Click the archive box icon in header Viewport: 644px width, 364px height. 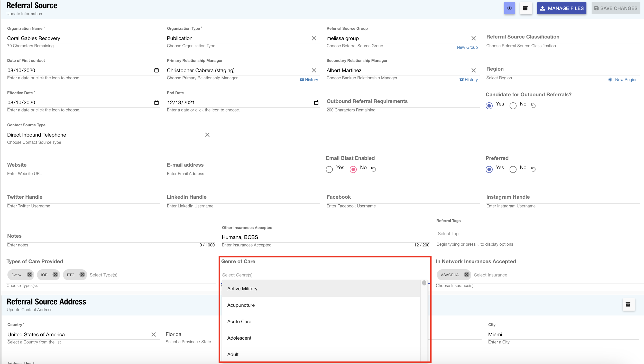pos(526,8)
